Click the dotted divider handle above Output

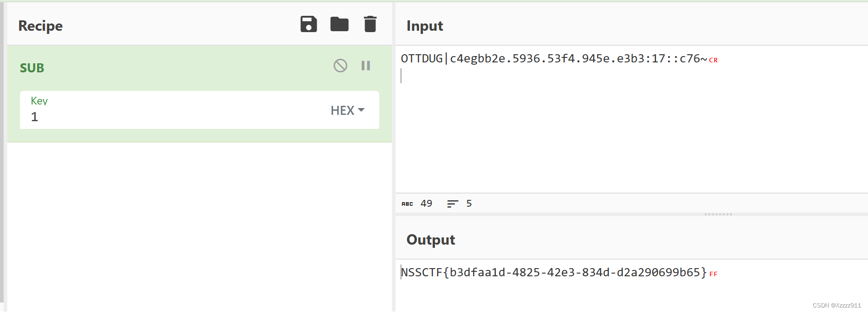(718, 214)
